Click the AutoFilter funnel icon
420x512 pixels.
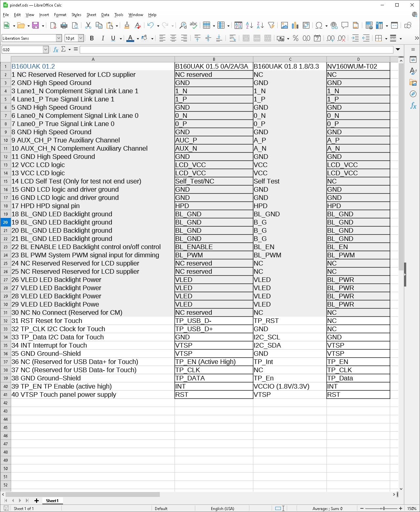[x=271, y=26]
